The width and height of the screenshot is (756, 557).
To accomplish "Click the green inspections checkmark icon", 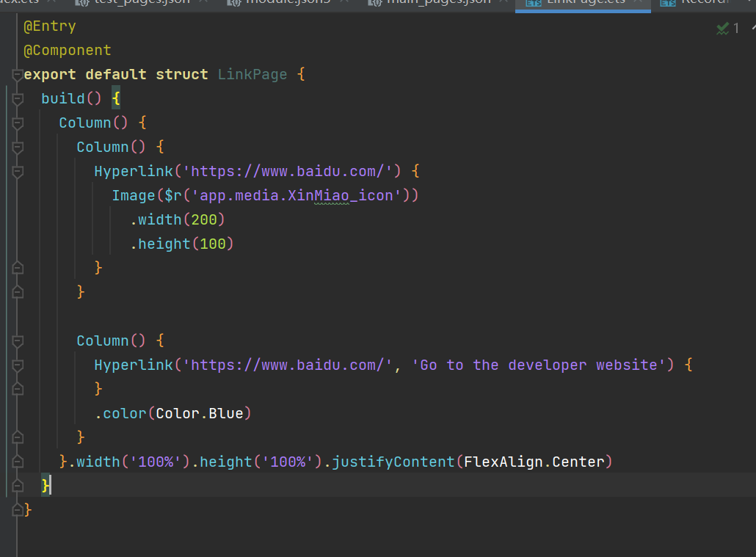I will click(722, 28).
